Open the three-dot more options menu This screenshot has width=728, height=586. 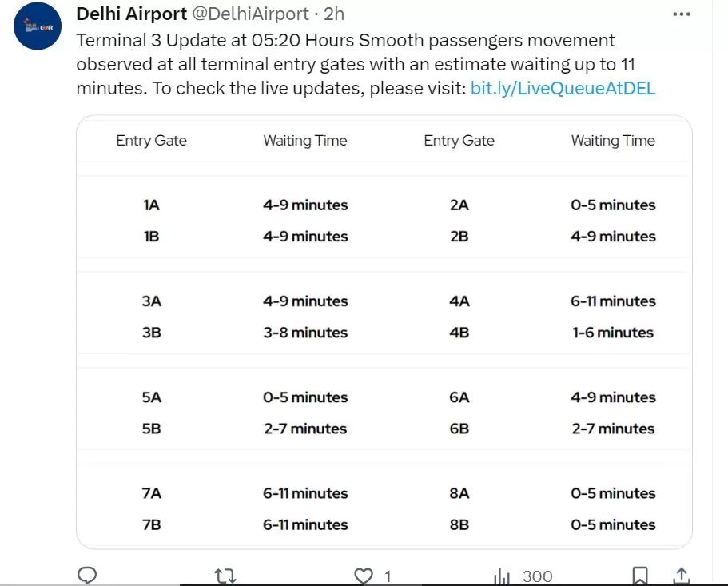[x=682, y=14]
